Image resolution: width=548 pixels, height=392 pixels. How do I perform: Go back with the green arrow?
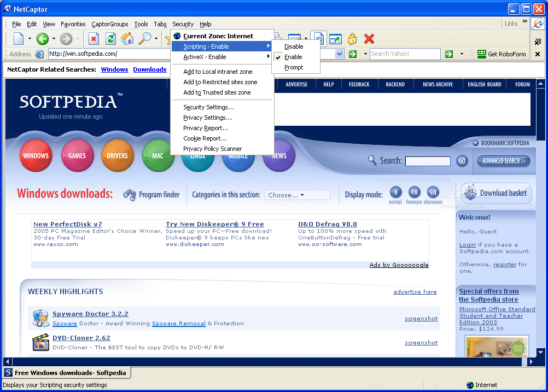42,38
